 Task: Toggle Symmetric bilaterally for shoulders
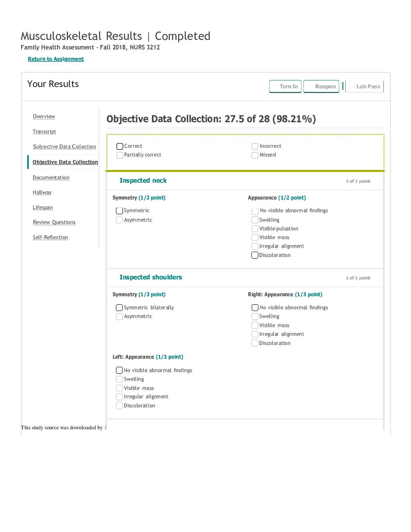119,308
